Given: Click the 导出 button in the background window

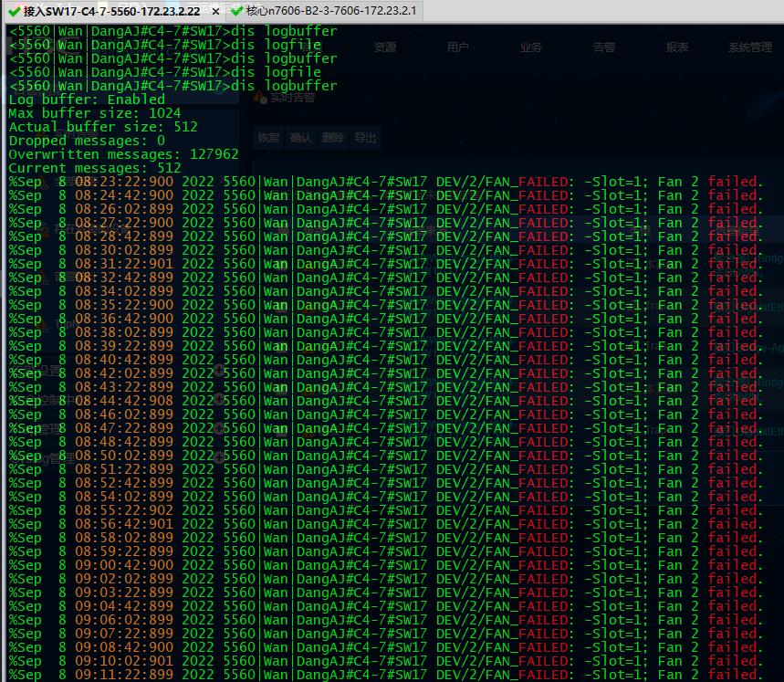Looking at the screenshot, I should coord(365,138).
